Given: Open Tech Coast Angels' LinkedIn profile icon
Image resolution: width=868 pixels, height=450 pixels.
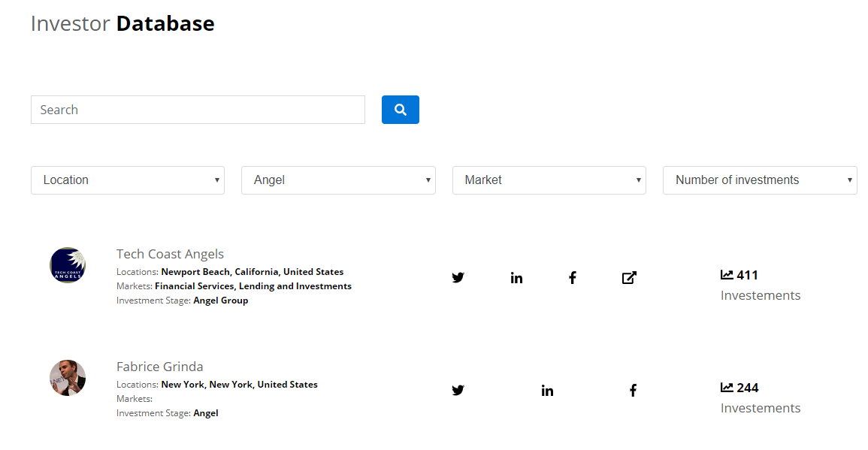Looking at the screenshot, I should tap(516, 277).
